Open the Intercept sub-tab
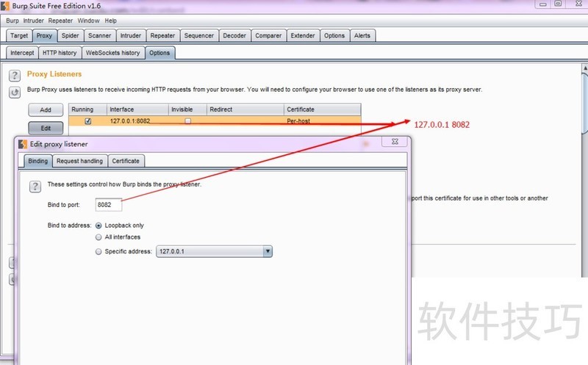Viewport: 588px width, 365px height. point(22,53)
